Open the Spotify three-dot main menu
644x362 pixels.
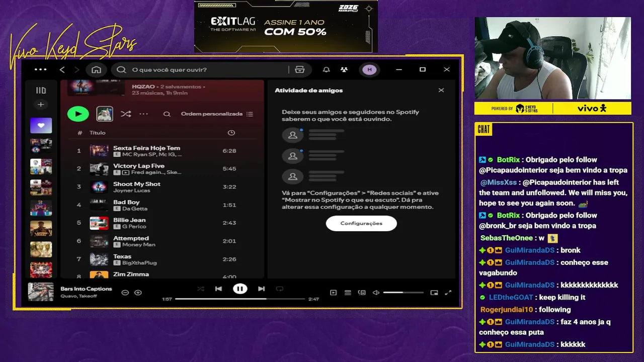click(41, 69)
